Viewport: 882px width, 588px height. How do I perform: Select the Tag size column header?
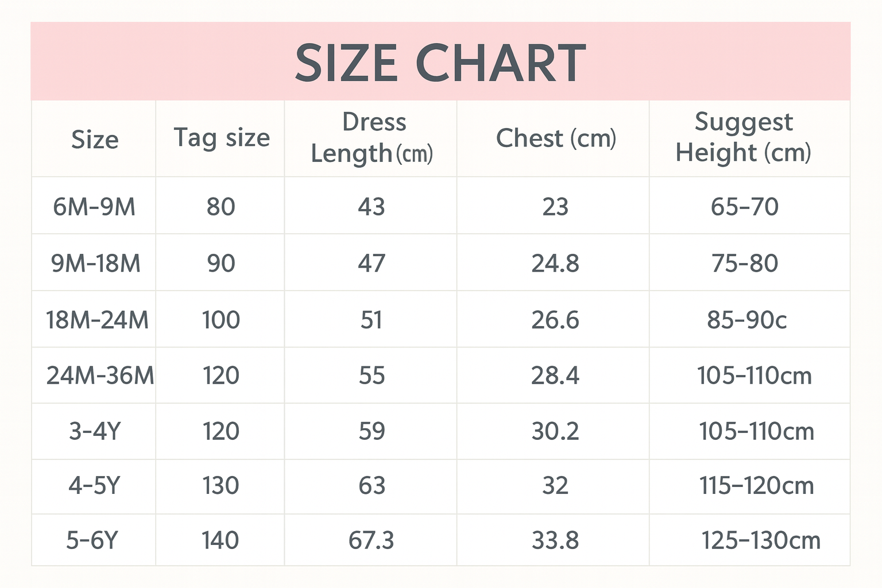[221, 138]
